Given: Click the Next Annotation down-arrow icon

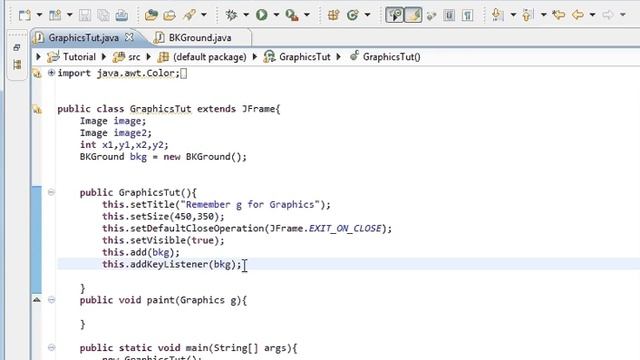Looking at the screenshot, I should [498, 15].
